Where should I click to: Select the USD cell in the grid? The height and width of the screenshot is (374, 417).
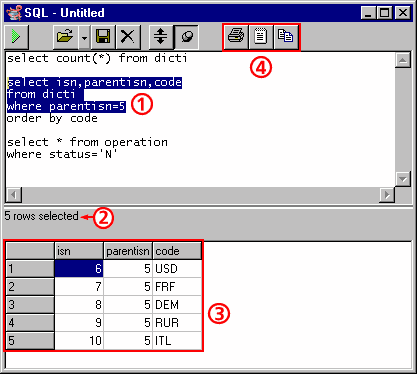click(x=177, y=269)
